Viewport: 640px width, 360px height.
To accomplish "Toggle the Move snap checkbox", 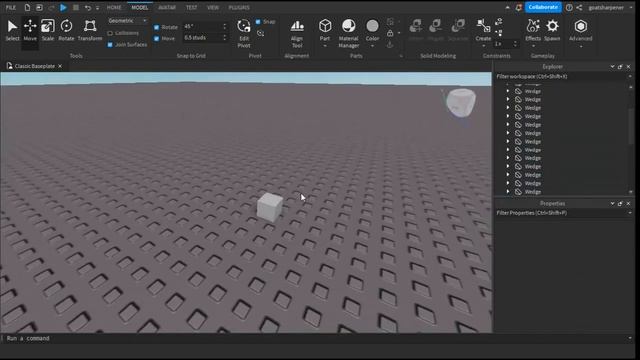I will click(x=157, y=38).
